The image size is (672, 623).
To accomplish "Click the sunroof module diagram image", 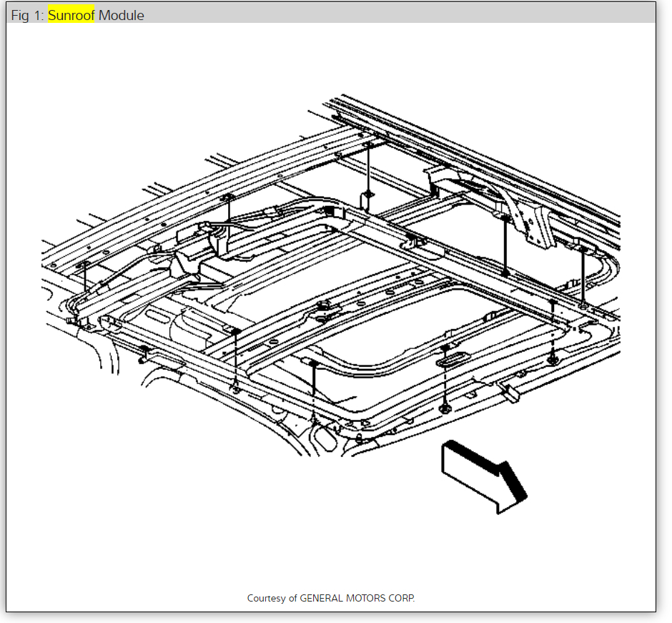I will [x=331, y=304].
